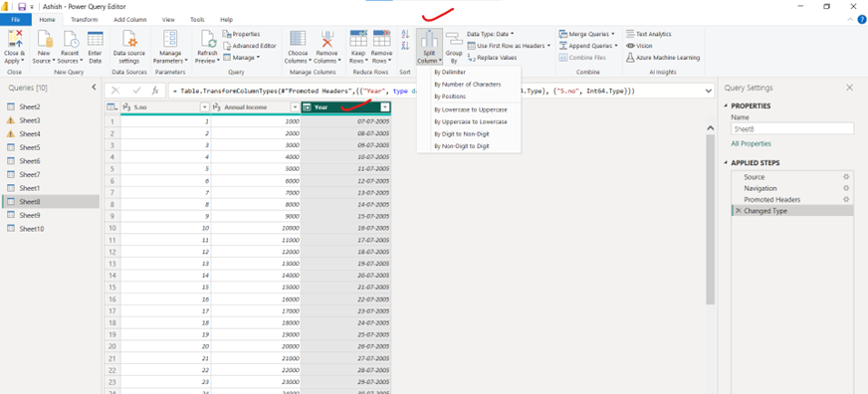Image resolution: width=868 pixels, height=394 pixels.
Task: Open Vision AI insight
Action: point(639,46)
